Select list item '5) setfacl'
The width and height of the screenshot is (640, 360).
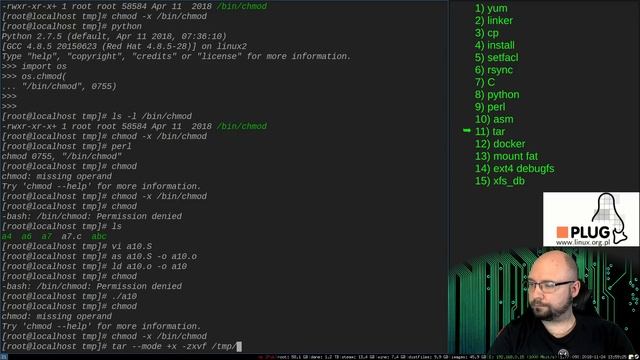point(496,58)
